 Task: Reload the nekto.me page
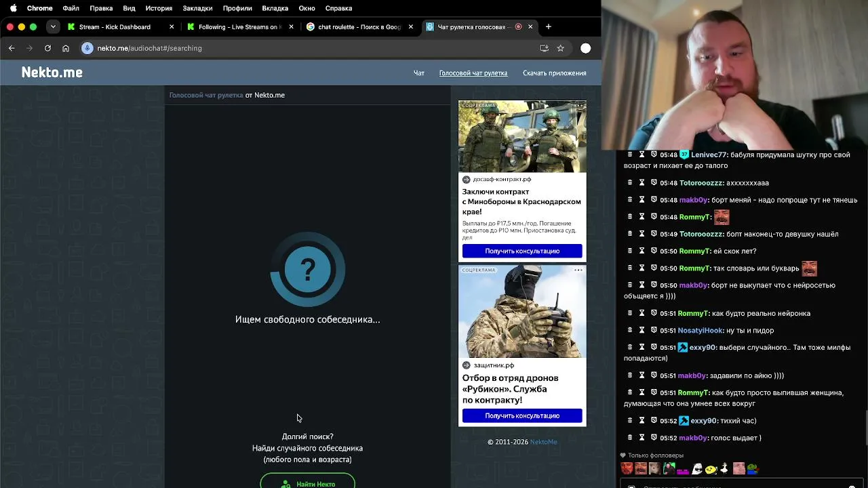47,48
